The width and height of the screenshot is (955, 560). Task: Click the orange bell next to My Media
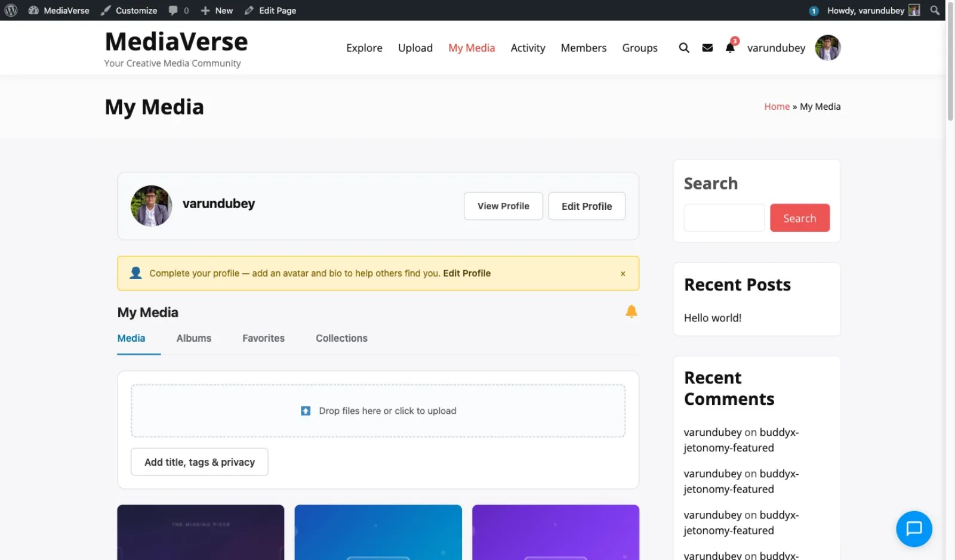pyautogui.click(x=631, y=311)
